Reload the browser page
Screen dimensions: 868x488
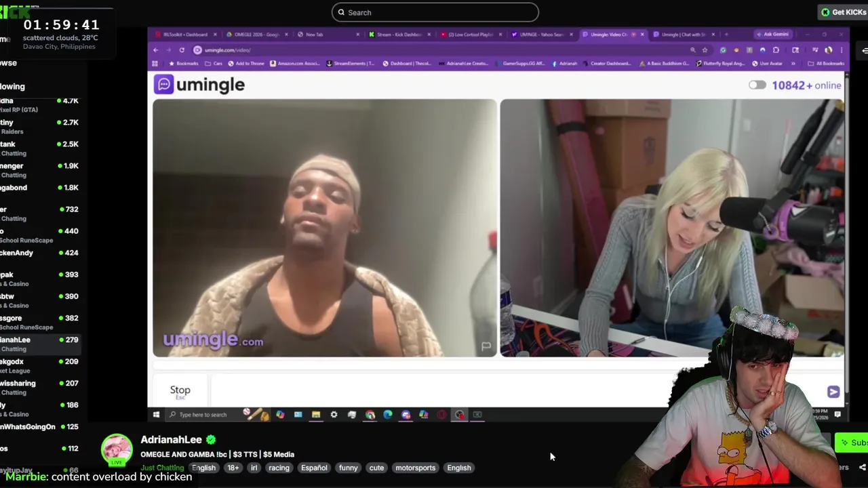182,50
